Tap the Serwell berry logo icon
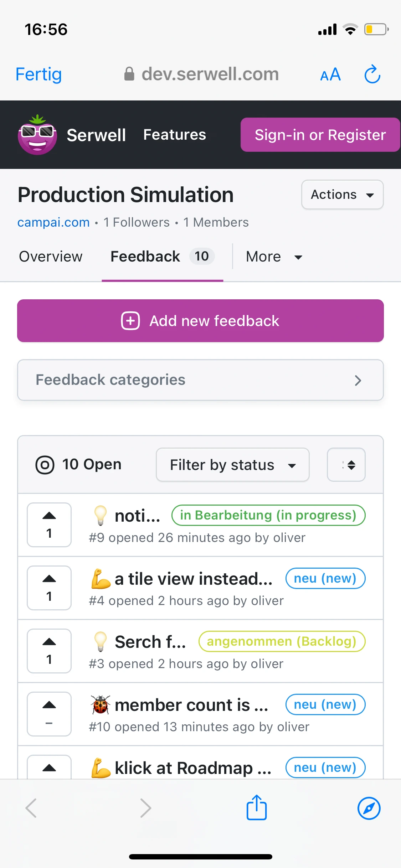The height and width of the screenshot is (868, 401). (37, 135)
